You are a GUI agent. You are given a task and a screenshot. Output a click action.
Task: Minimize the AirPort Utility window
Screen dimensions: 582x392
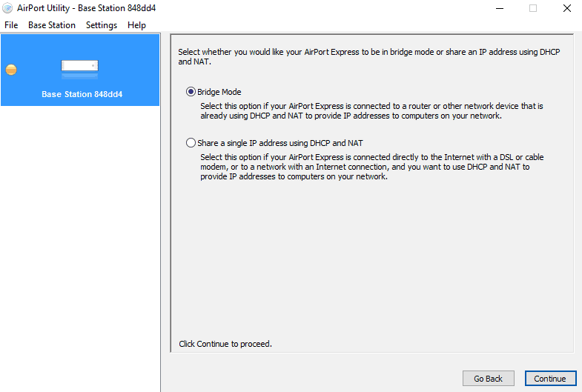498,8
